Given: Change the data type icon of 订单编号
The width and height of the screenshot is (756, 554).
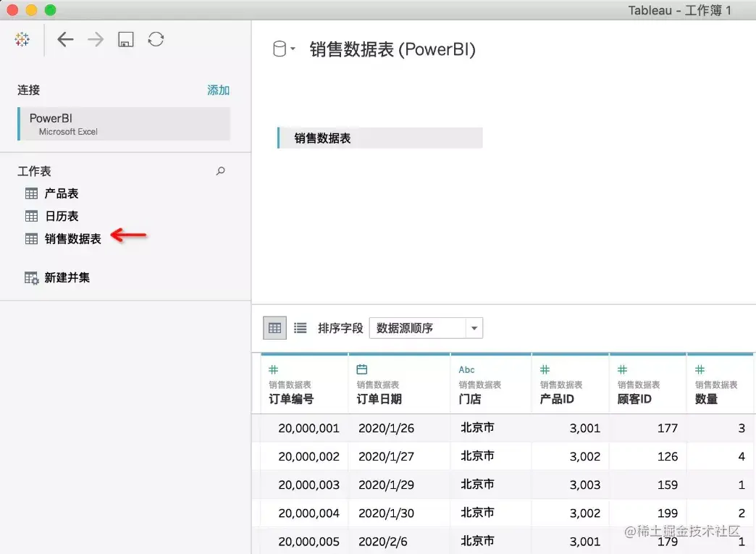Looking at the screenshot, I should 274,370.
